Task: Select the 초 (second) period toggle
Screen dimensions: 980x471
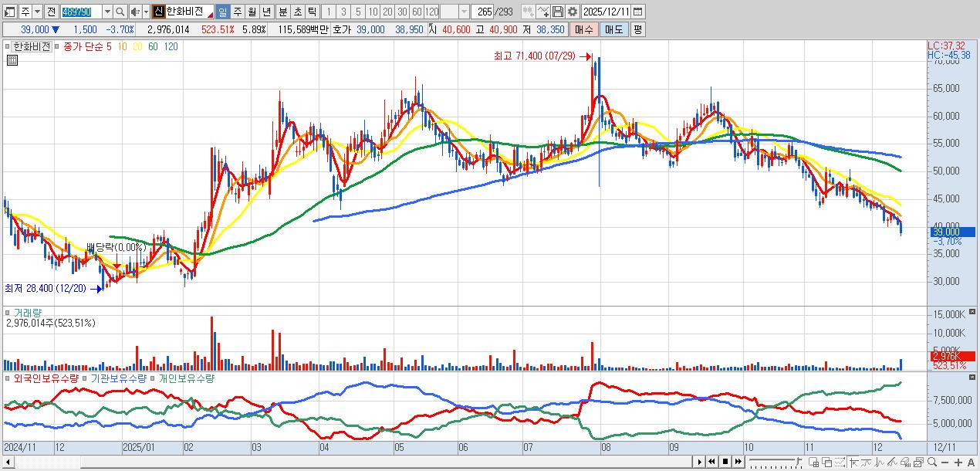Action: tap(297, 12)
